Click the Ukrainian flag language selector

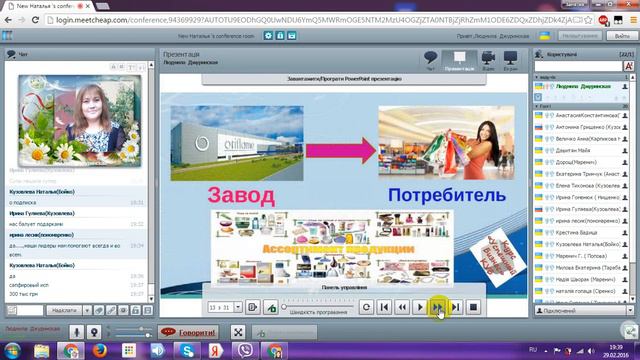544,36
